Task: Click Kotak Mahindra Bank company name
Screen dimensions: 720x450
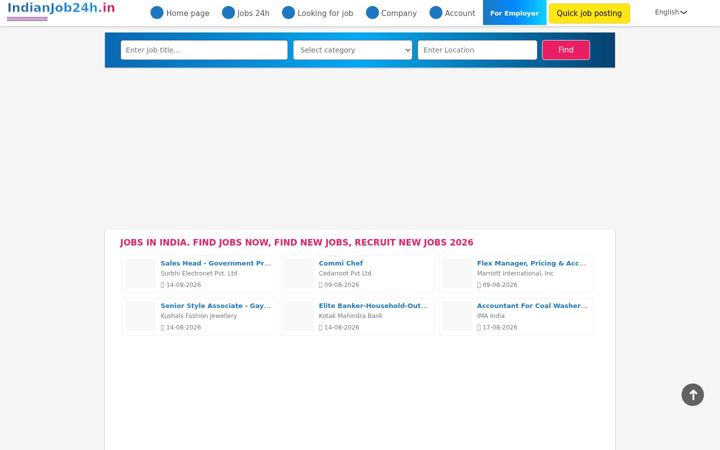Action: (350, 316)
